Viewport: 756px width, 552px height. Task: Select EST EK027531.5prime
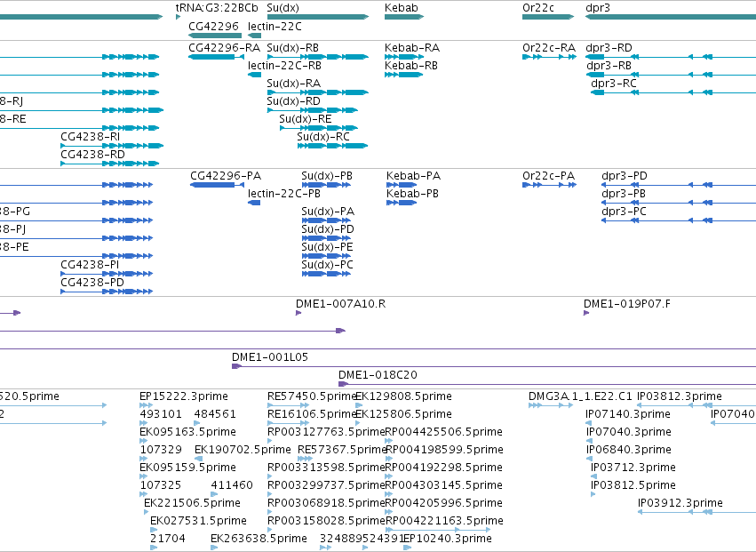click(154, 530)
